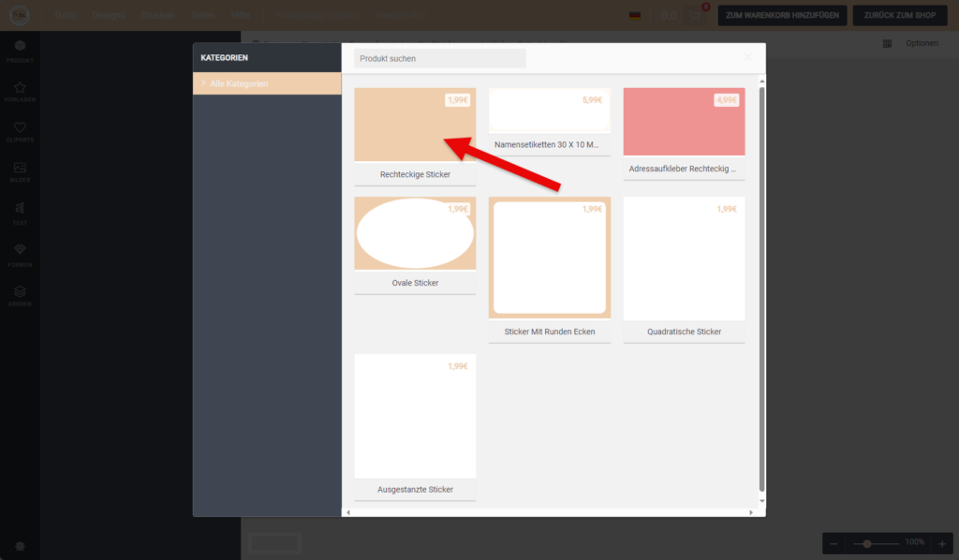This screenshot has height=560, width=959.
Task: Show the Ebenen layers panel
Action: coord(20,295)
